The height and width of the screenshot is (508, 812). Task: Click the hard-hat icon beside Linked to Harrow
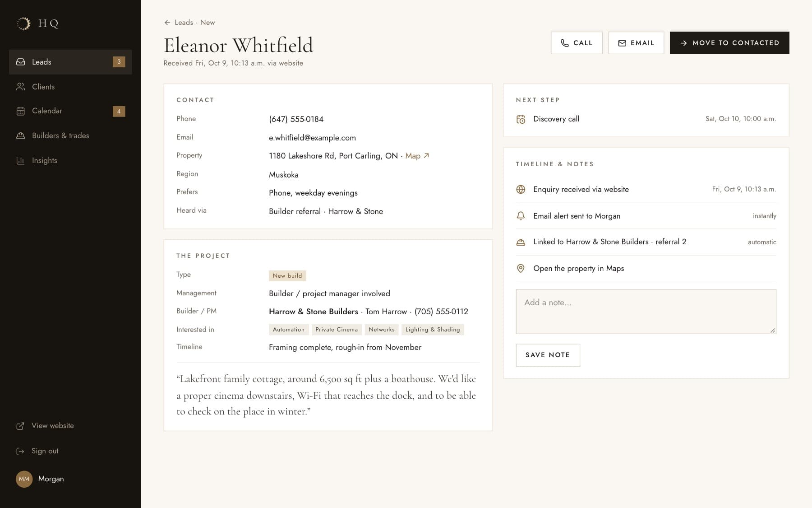(x=521, y=242)
